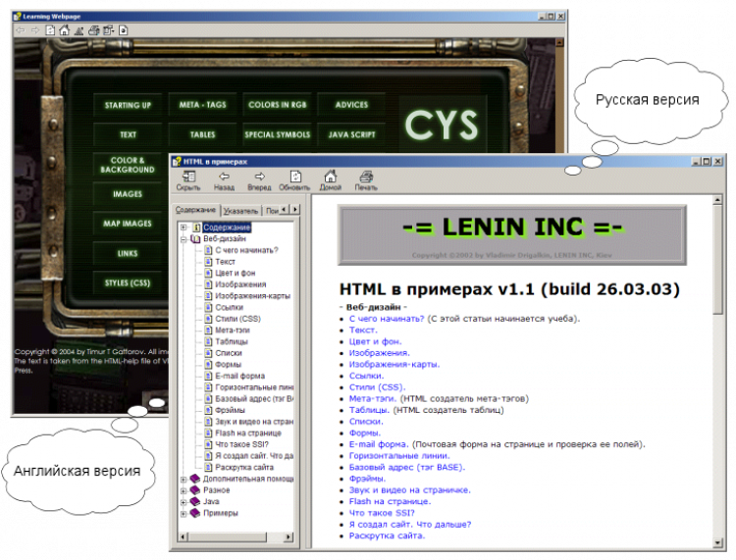This screenshot has width=736, height=560.
Task: Show tabs to the left with tab-strip arrow
Action: 285,209
